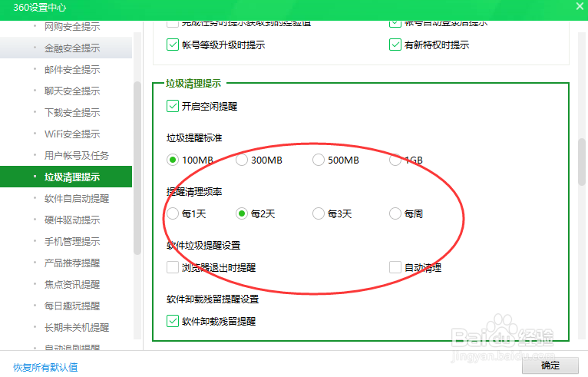The width and height of the screenshot is (588, 377).
Task: Click the main panel scrollbar thumb
Action: (582, 162)
